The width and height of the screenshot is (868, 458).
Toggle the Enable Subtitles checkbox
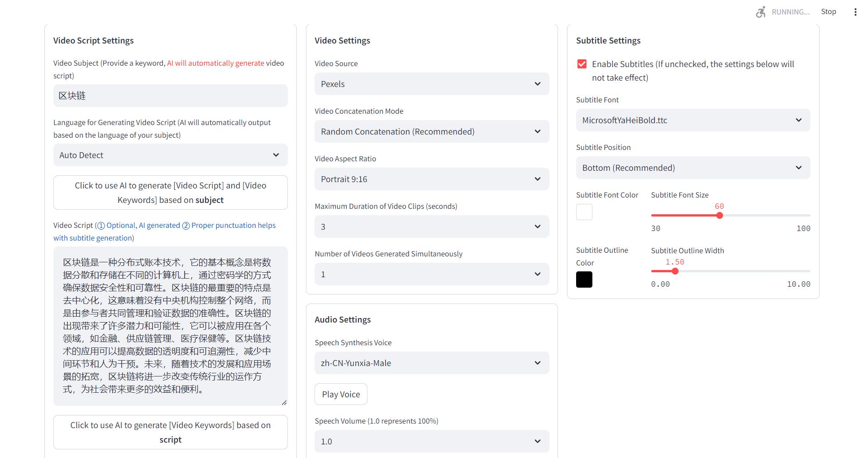tap(582, 64)
